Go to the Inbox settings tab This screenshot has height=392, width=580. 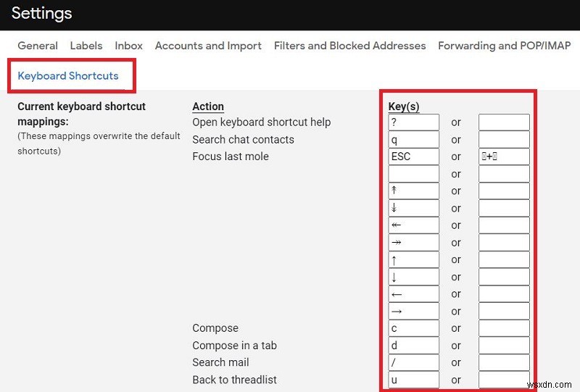coord(128,46)
